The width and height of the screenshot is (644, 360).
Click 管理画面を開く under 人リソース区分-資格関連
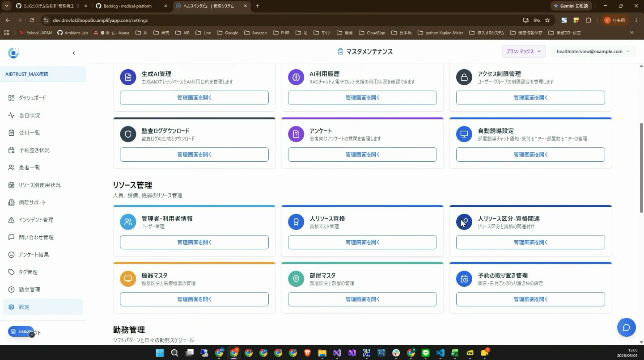(x=530, y=242)
